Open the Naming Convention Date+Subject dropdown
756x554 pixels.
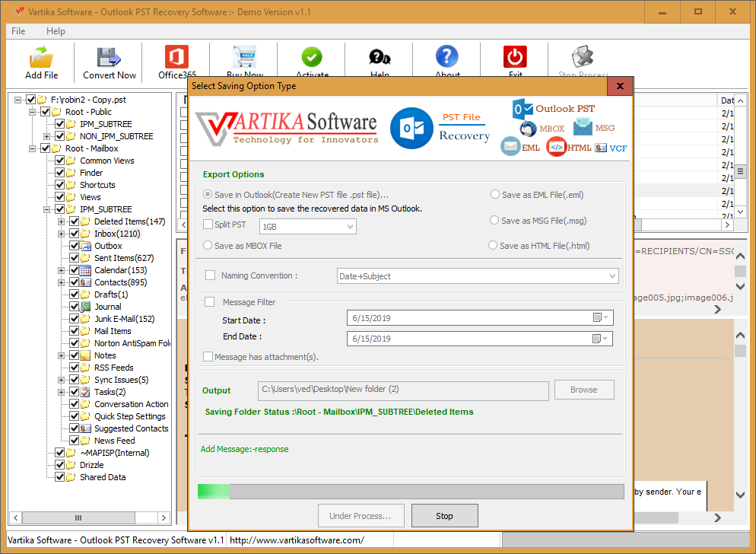[478, 276]
